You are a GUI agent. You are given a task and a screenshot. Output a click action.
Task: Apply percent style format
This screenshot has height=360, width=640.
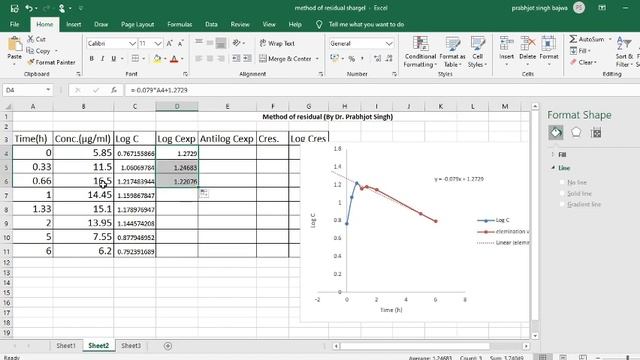[351, 59]
